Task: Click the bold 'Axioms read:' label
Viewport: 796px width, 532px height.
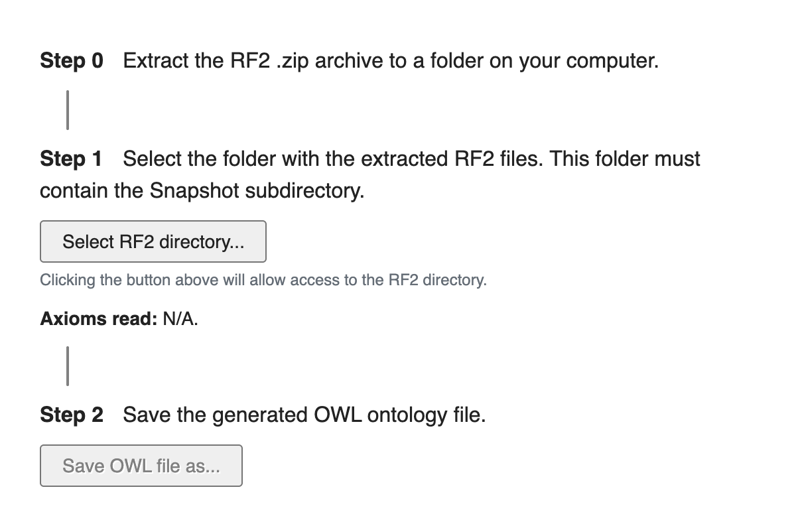Action: (x=98, y=319)
